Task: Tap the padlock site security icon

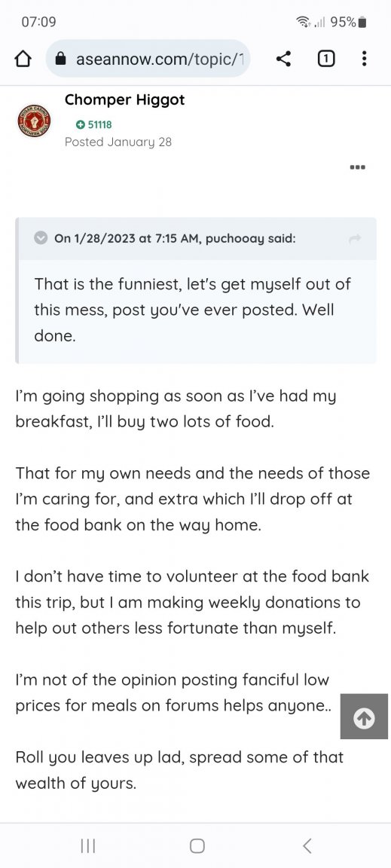Action: (x=63, y=60)
